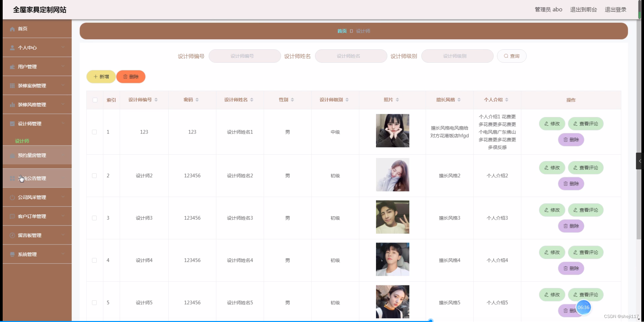Click 修改 for row 设计师姓名1
644x322 pixels.
coord(552,124)
